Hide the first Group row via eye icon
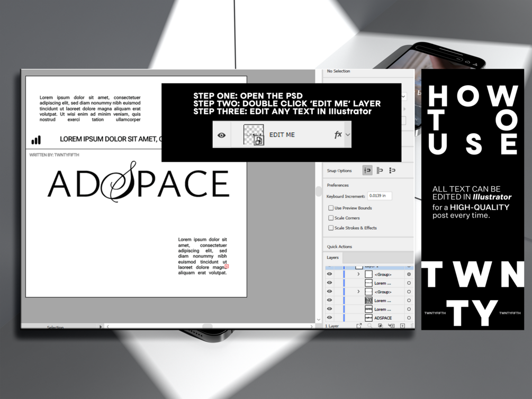Viewport: 532px width, 399px height. click(329, 274)
